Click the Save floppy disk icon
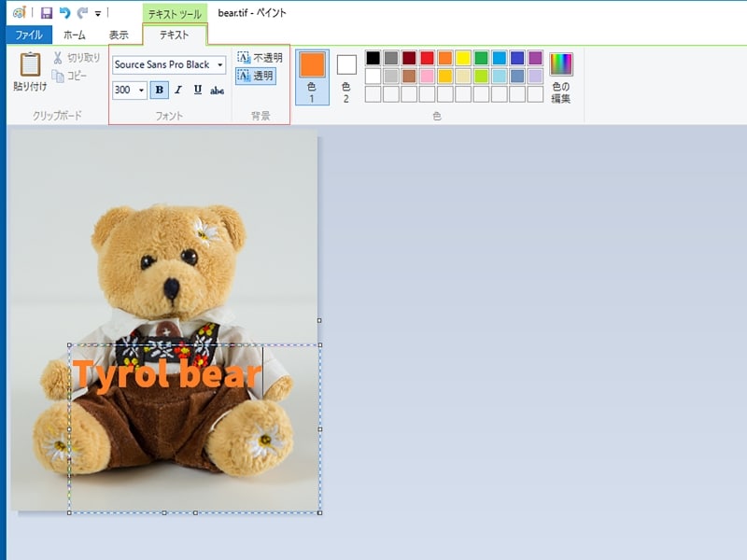Screen dimensions: 747x560 pyautogui.click(x=46, y=13)
